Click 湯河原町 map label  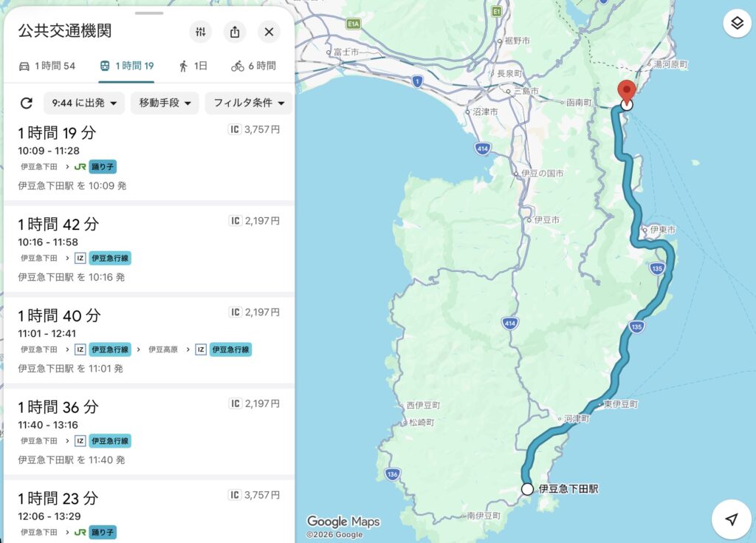(670, 64)
